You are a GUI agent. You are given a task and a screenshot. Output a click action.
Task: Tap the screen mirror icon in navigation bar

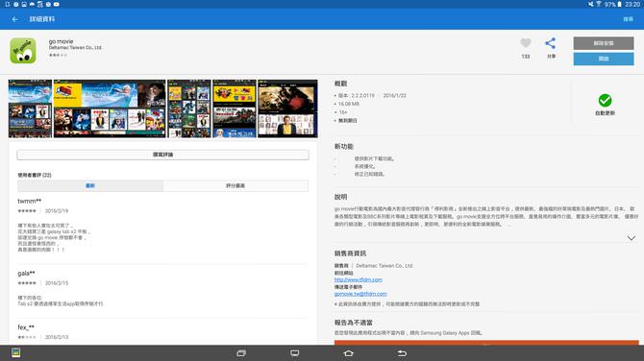pyautogui.click(x=295, y=353)
